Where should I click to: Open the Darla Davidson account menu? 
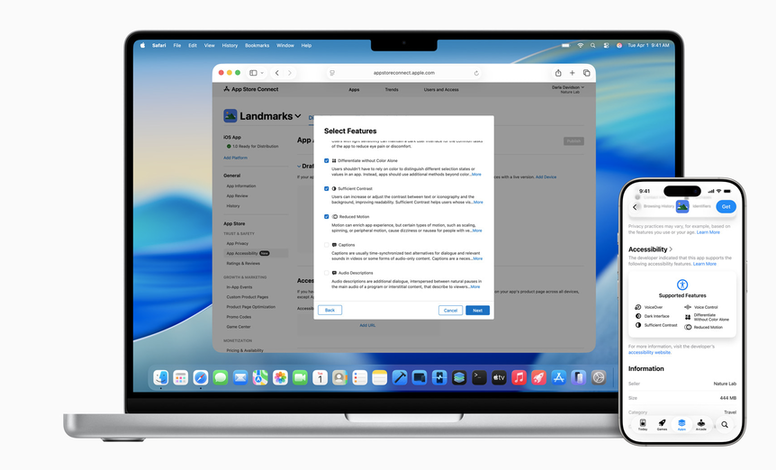click(x=568, y=89)
